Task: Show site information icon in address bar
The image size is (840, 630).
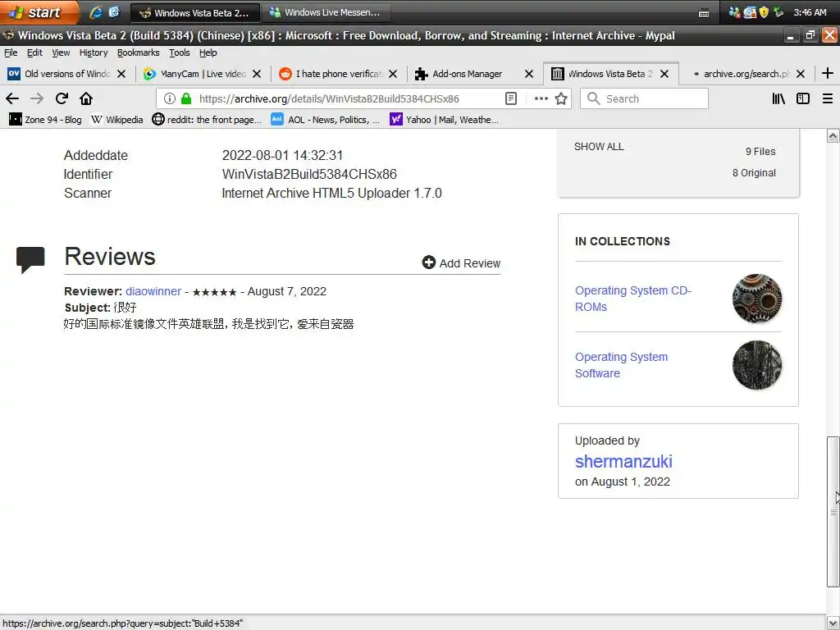Action: click(170, 98)
